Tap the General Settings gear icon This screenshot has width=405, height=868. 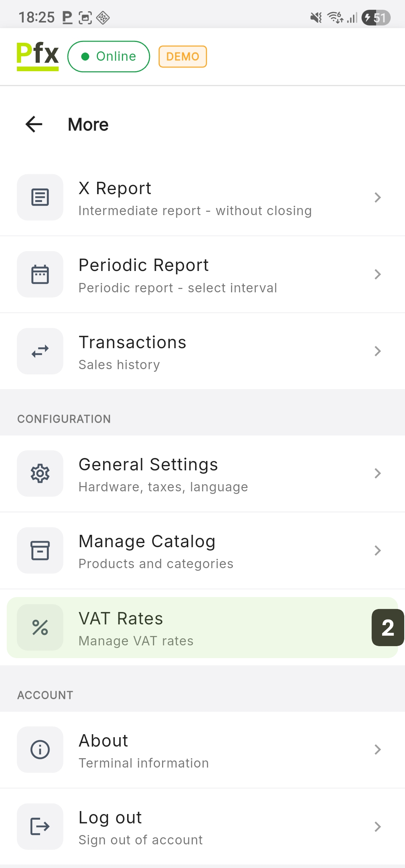point(40,473)
